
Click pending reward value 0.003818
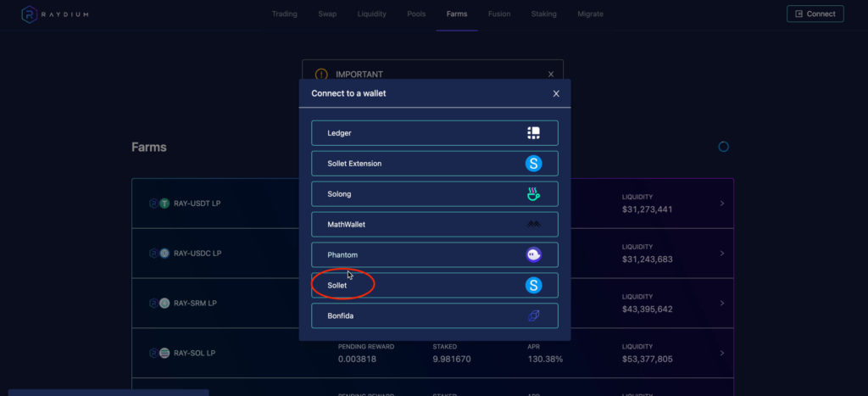click(359, 359)
